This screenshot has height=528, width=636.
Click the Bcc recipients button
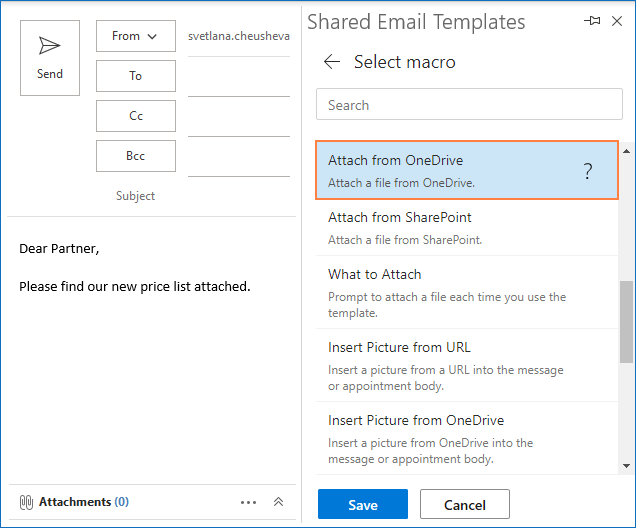tap(135, 156)
